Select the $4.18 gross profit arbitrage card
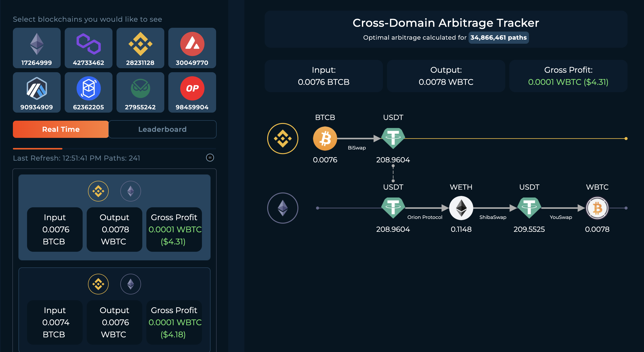 coord(114,310)
